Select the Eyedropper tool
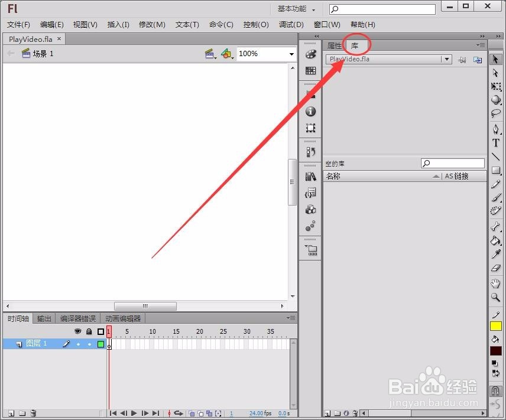Image resolution: width=506 pixels, height=420 pixels. pos(496,254)
